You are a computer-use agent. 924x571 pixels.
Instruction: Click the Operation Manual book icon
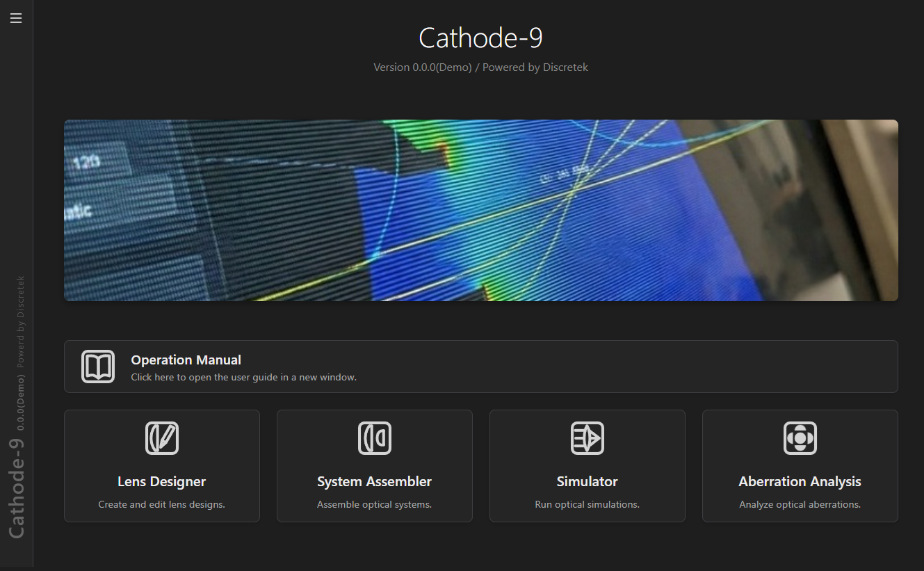point(98,367)
